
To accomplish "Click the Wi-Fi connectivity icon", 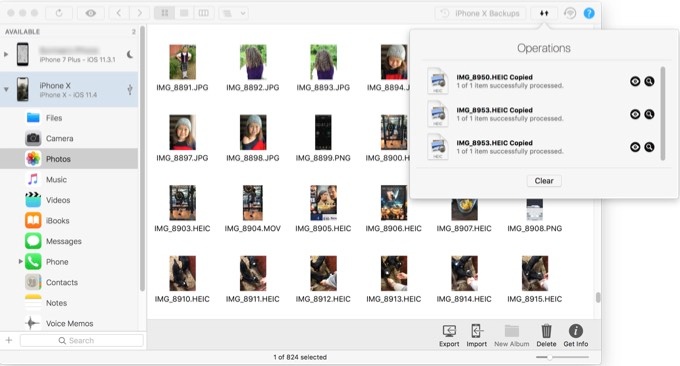I will (x=570, y=13).
